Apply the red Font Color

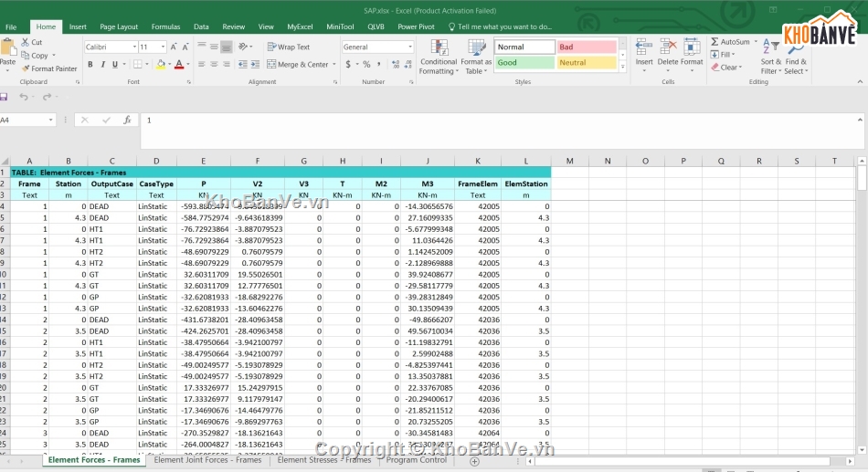pyautogui.click(x=179, y=65)
